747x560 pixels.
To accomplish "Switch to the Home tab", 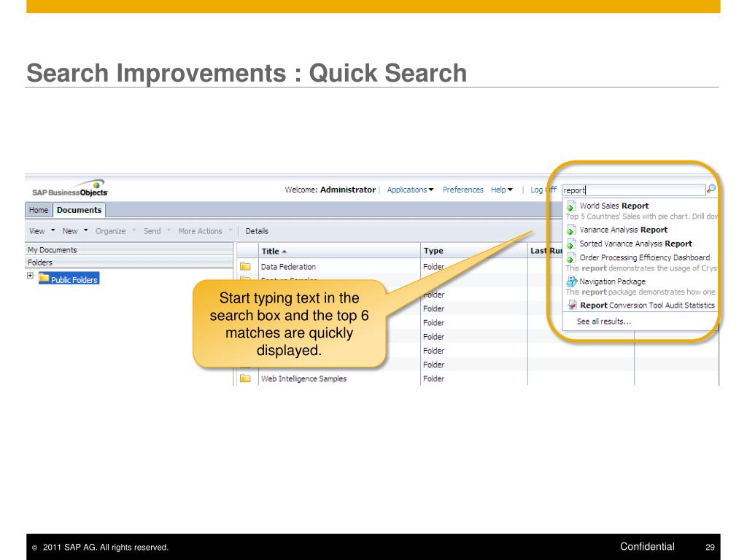I will pyautogui.click(x=38, y=210).
